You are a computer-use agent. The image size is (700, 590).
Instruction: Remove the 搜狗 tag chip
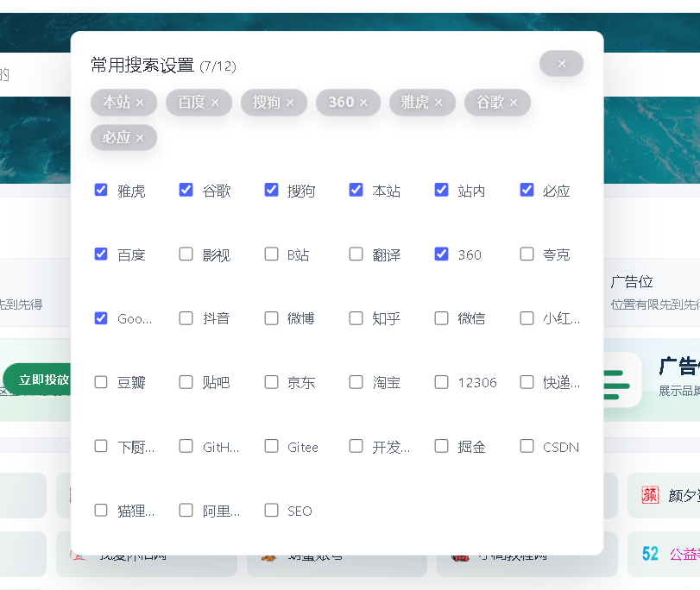click(x=290, y=103)
